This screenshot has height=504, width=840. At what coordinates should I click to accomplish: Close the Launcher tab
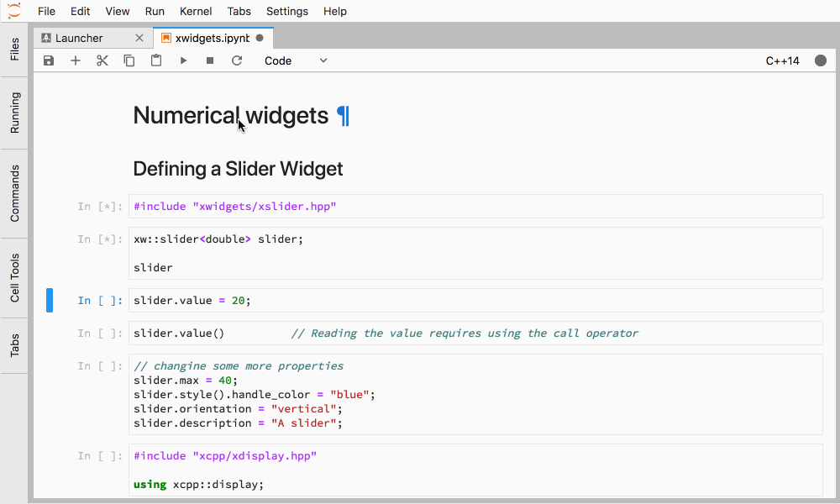tap(139, 38)
